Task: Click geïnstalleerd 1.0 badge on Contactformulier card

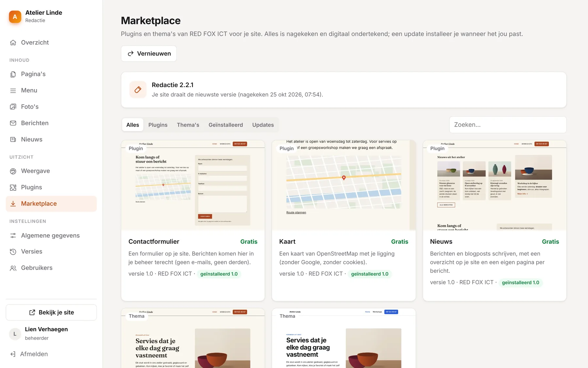Action: (x=219, y=274)
